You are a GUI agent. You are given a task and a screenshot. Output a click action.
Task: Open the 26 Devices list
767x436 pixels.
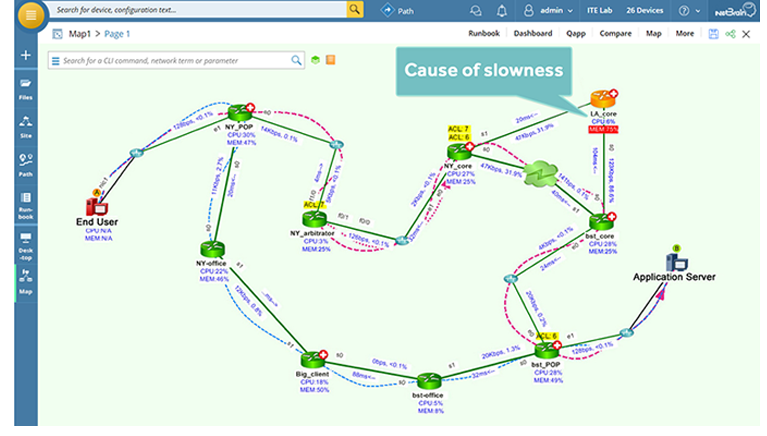coord(645,10)
